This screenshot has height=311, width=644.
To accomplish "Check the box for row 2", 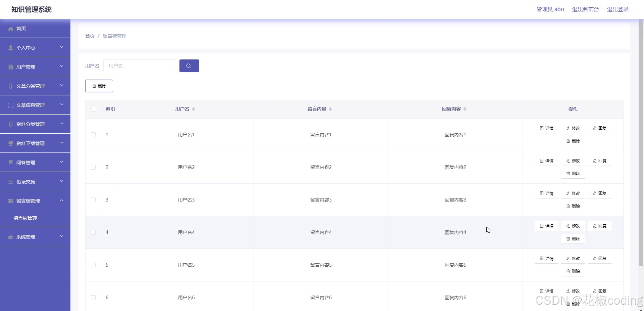I will coord(93,167).
